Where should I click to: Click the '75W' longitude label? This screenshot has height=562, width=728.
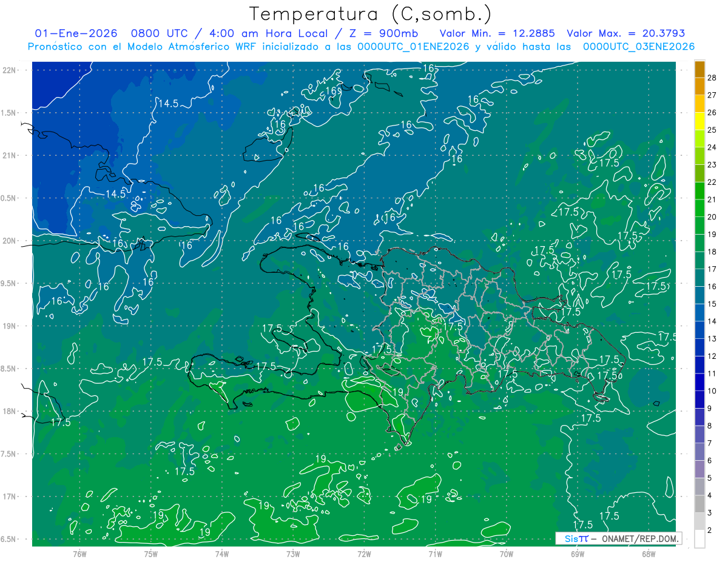[x=150, y=554]
